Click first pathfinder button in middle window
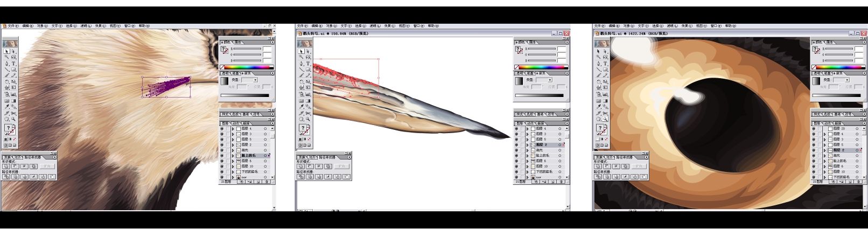The height and width of the screenshot is (235, 868). pos(300,177)
